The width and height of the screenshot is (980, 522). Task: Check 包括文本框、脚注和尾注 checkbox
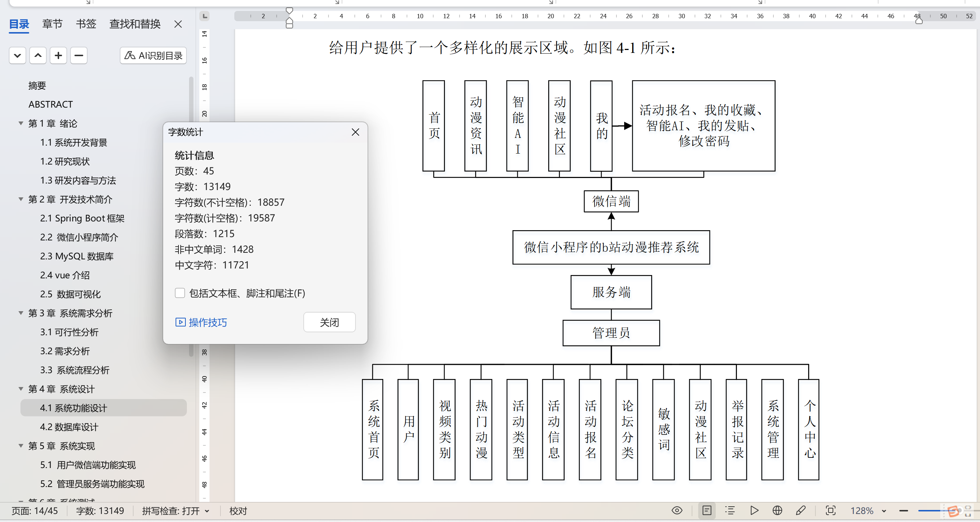[x=180, y=293]
